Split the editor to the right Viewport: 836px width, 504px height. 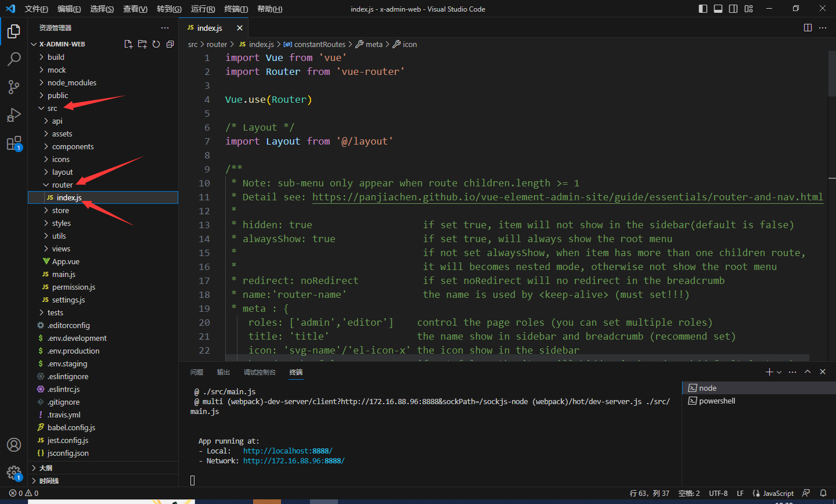click(x=808, y=28)
